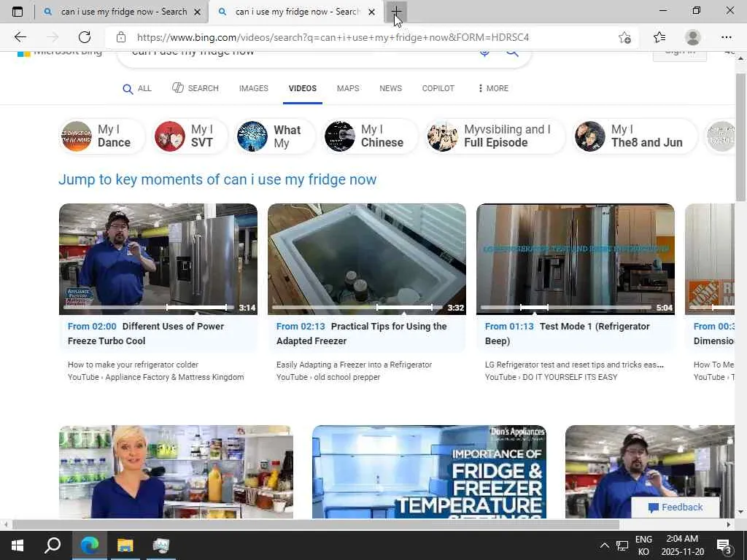Add this page to favorites
This screenshot has height=560, width=747.
point(624,37)
